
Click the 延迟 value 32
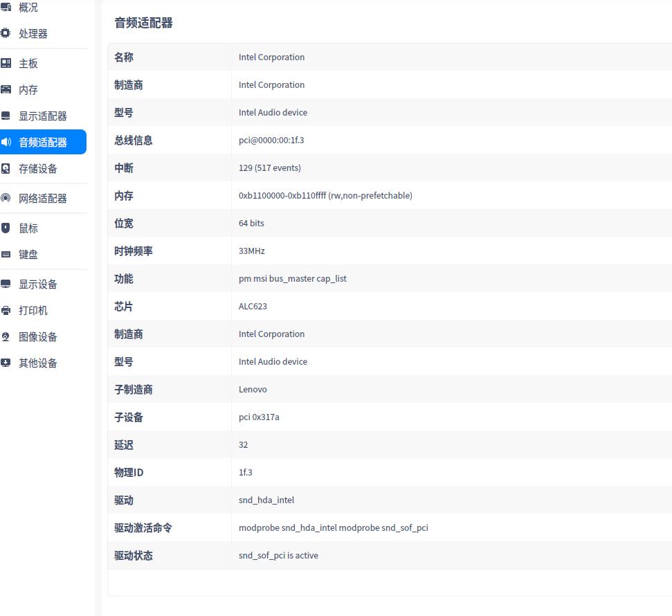pyautogui.click(x=243, y=444)
